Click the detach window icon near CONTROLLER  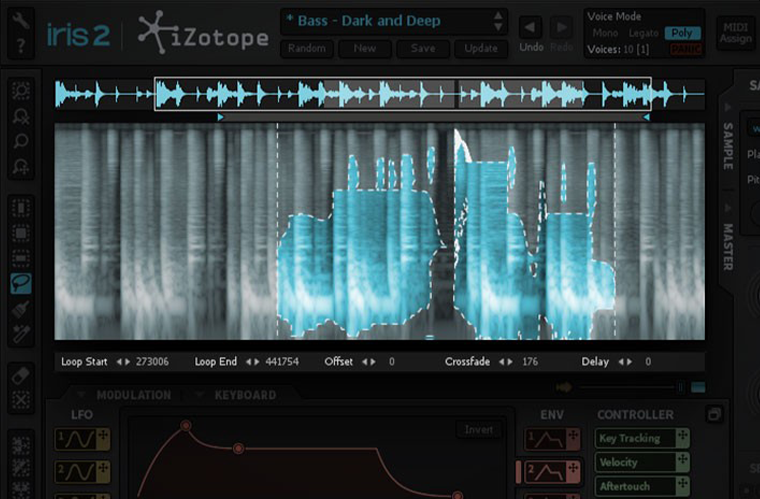click(x=714, y=413)
